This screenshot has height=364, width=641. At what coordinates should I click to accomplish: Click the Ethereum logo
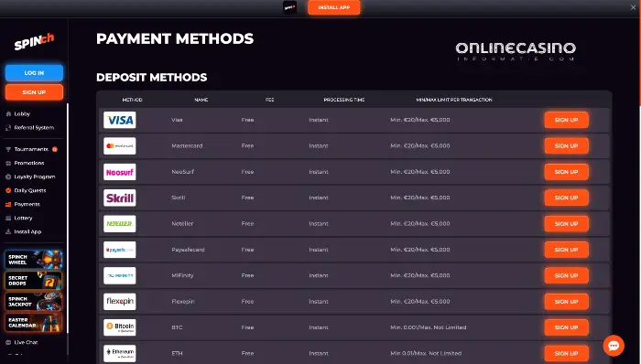tap(119, 353)
